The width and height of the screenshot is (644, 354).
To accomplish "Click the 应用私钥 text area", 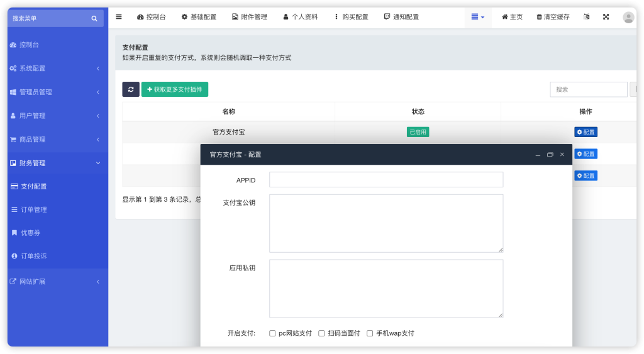I will click(386, 289).
